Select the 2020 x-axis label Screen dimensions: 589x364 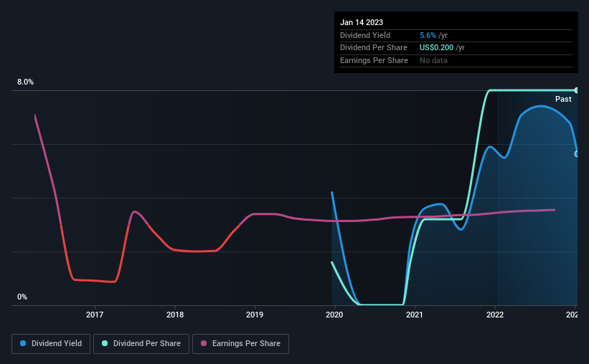coord(334,315)
